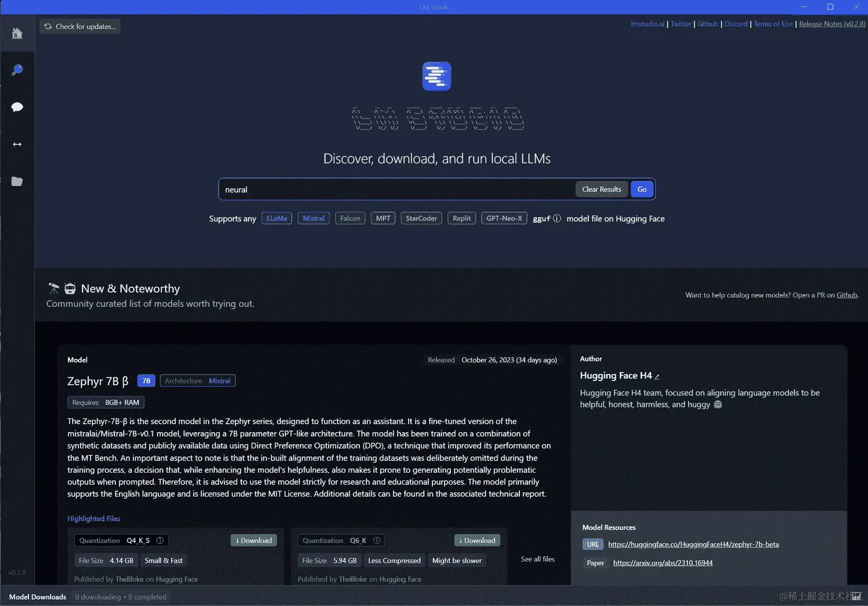Click inside the model search input field
Viewport: 868px width, 606px height.
[x=395, y=189]
